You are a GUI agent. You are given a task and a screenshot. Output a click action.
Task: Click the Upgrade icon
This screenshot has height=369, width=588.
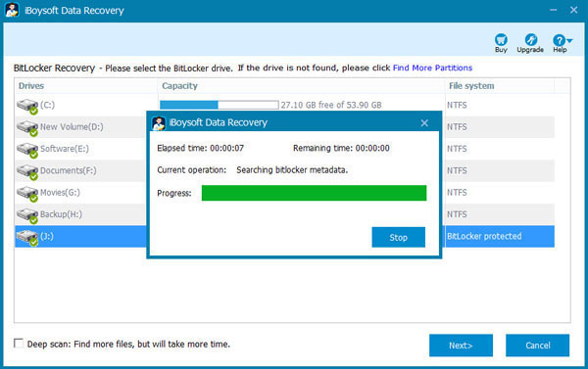[530, 39]
